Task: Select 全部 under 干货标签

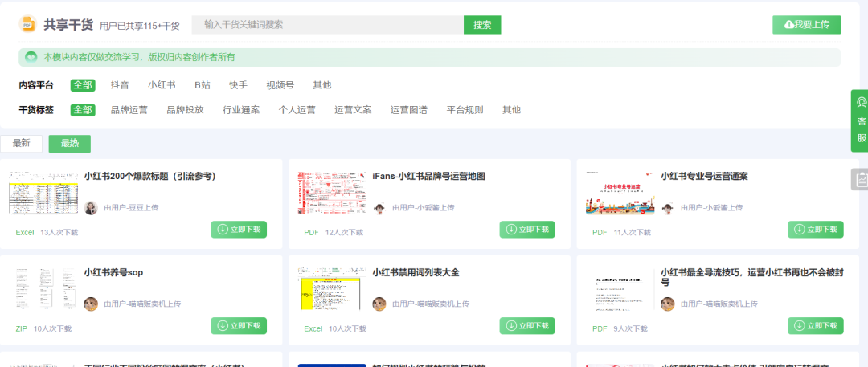Action: click(x=83, y=110)
